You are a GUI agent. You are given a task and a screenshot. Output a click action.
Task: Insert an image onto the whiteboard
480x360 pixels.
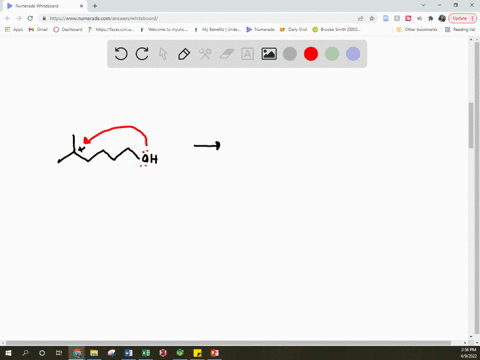click(x=269, y=54)
